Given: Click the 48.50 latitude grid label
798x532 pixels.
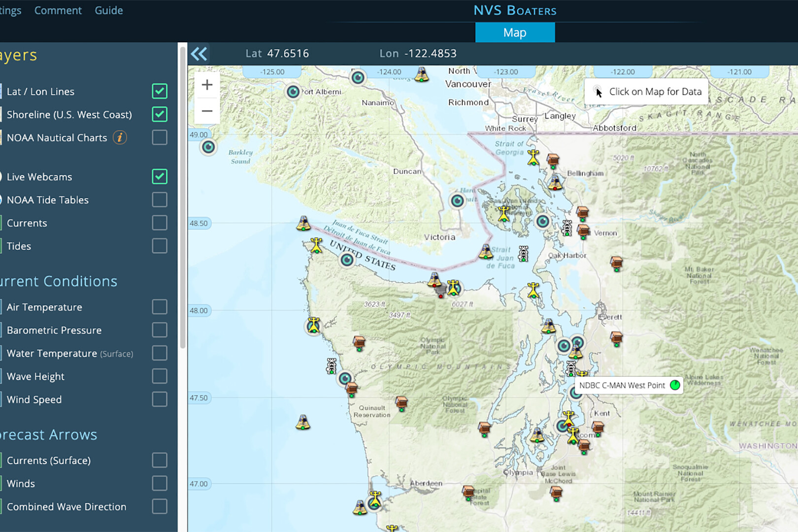Looking at the screenshot, I should tap(199, 223).
